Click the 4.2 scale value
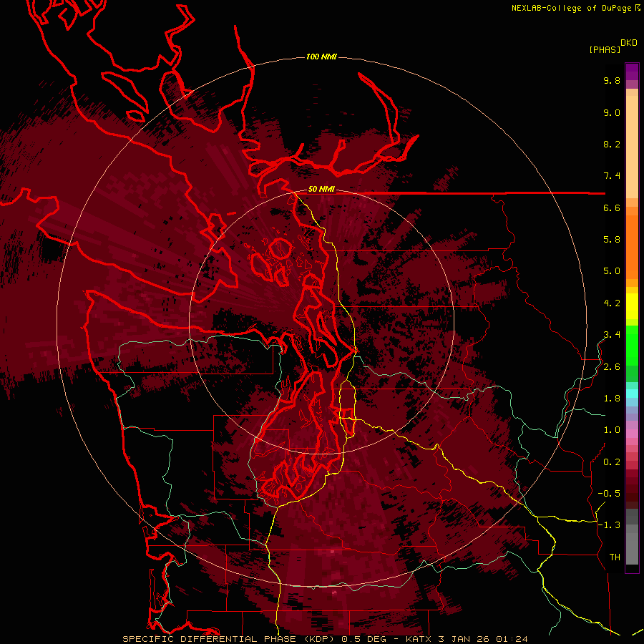The height and width of the screenshot is (644, 644). click(x=612, y=303)
